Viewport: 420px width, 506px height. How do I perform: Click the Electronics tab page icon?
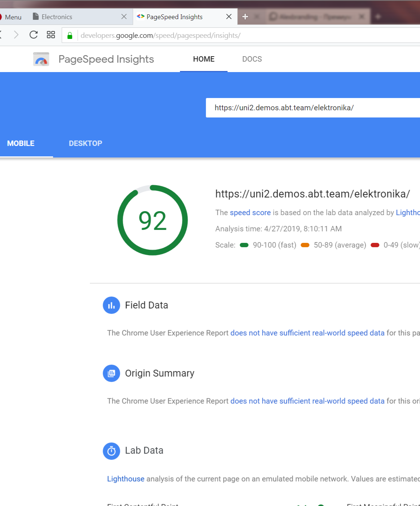[36, 17]
